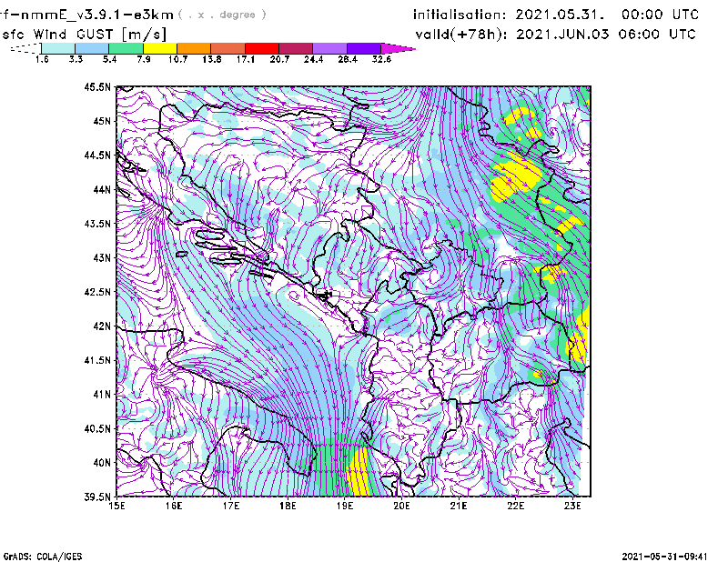Viewport: 728px width, 562px height.
Task: Click the '45.5N' latitude label
Action: tap(97, 86)
